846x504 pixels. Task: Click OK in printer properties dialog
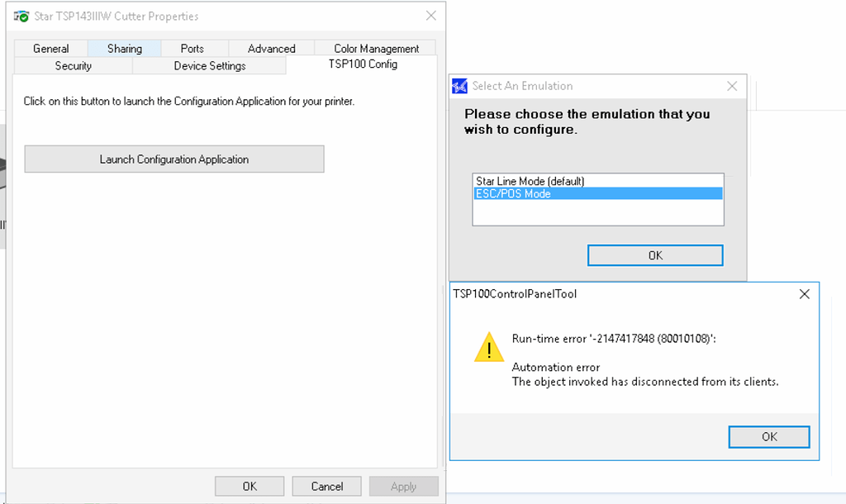[x=249, y=486]
